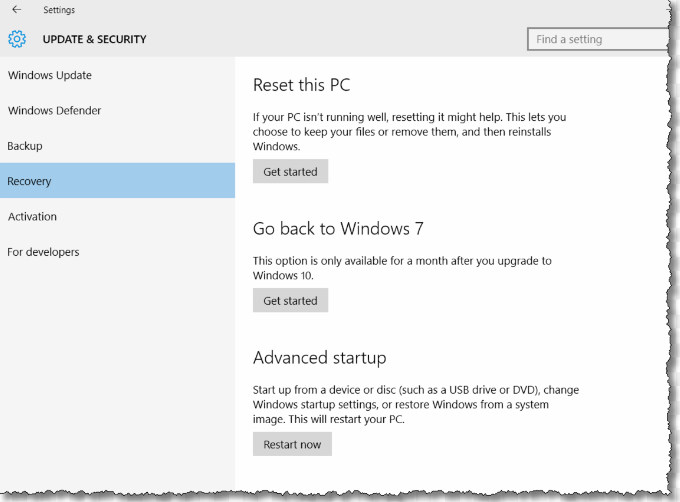Select Backup in the sidebar
Viewport: 680px width, 502px height.
tap(25, 146)
